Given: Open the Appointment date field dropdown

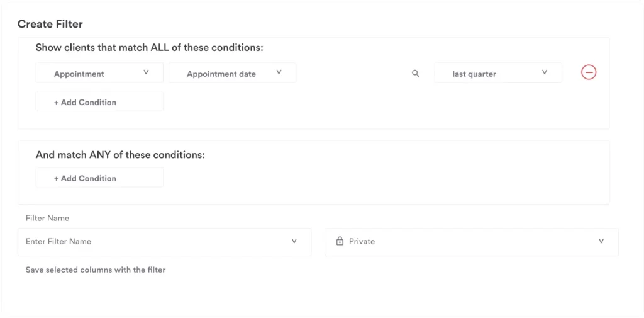Looking at the screenshot, I should coord(232,73).
